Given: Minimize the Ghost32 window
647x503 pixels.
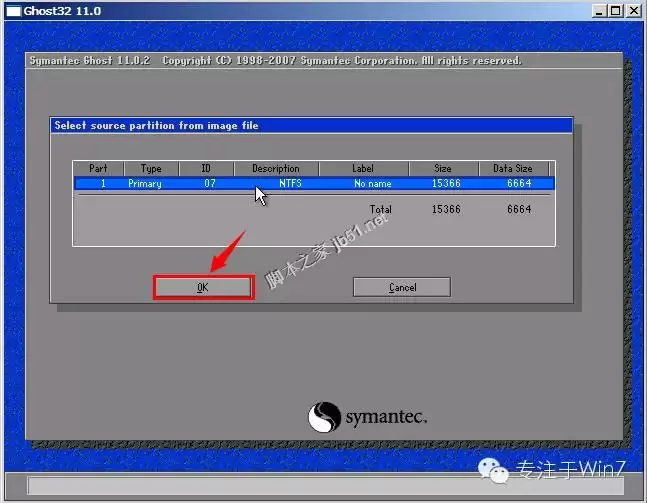Looking at the screenshot, I should coord(599,11).
